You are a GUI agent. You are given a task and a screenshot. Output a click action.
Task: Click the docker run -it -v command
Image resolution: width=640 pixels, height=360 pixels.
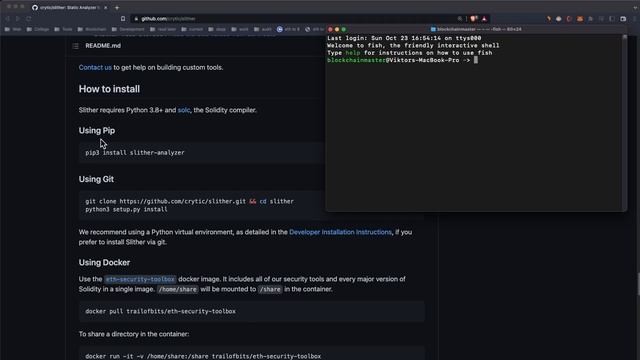click(x=203, y=356)
